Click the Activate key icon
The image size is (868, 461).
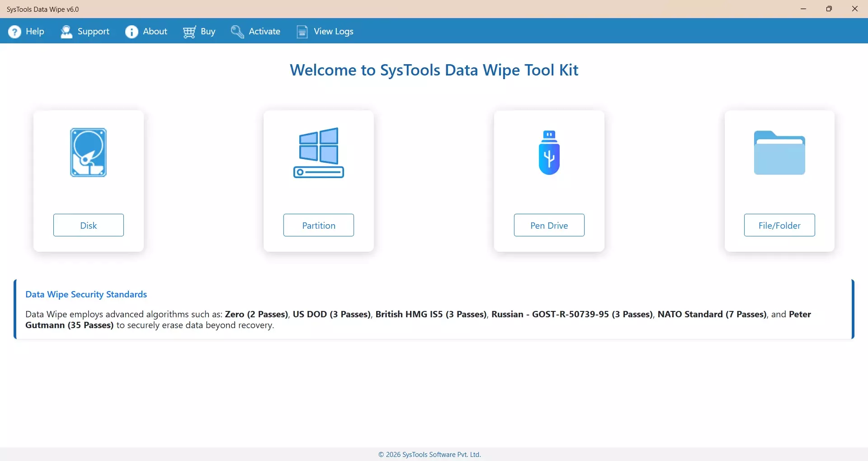click(237, 32)
